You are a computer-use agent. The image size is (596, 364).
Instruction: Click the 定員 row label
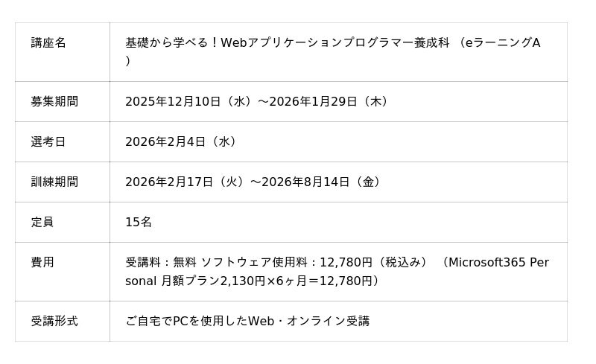coord(42,222)
